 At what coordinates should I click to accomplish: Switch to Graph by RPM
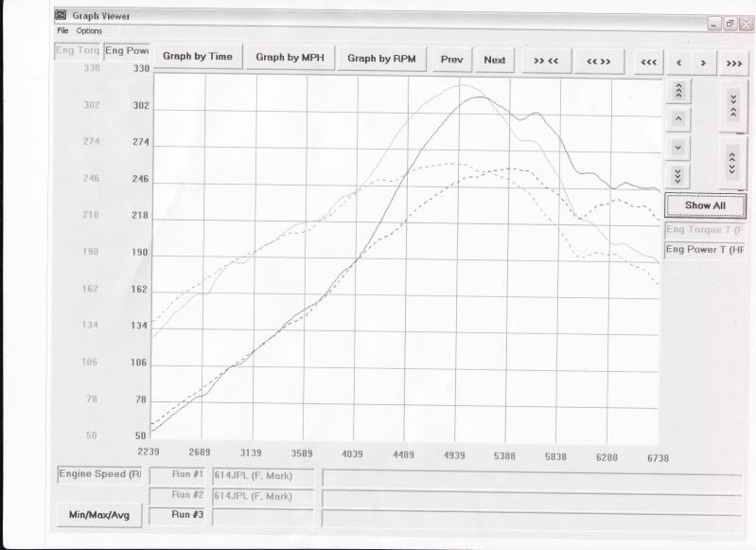click(382, 59)
